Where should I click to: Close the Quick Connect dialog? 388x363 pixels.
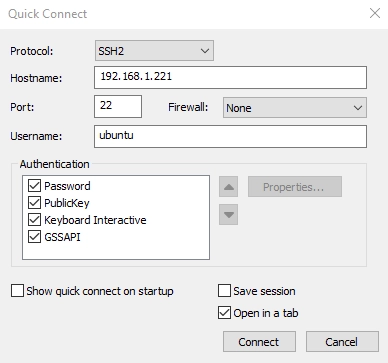coord(375,13)
